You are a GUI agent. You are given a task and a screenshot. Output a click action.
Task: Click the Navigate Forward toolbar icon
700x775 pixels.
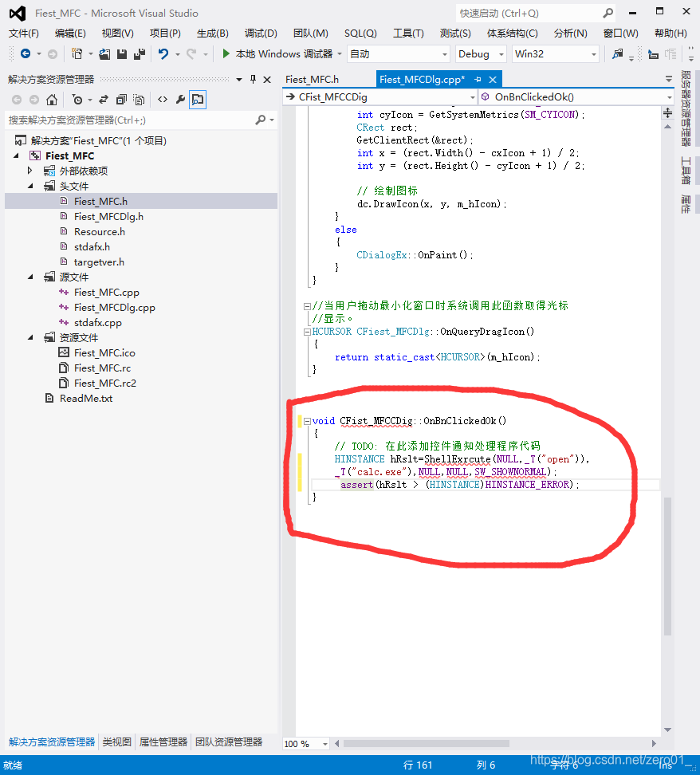(x=53, y=54)
